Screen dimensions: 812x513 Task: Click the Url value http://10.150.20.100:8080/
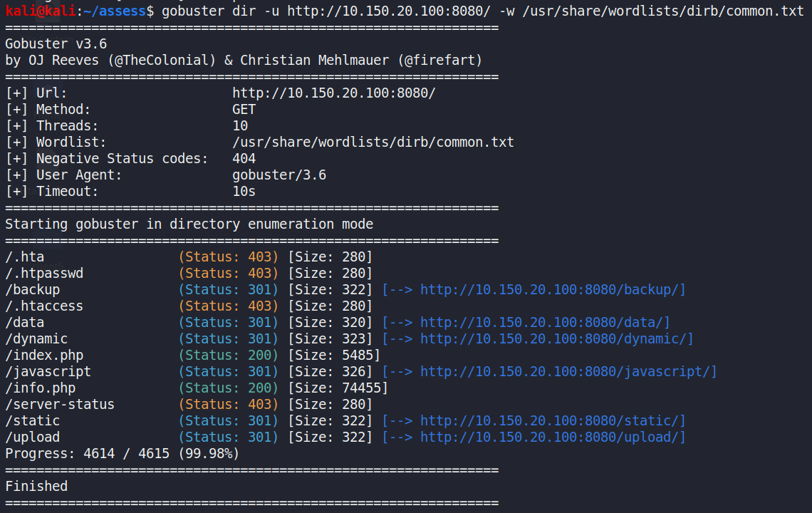click(x=334, y=93)
